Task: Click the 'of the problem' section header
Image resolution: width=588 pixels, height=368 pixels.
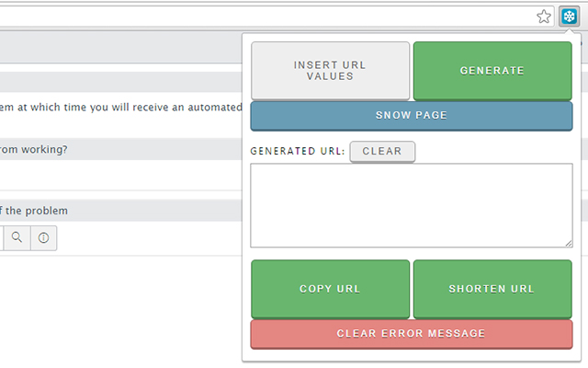Action: [x=37, y=211]
